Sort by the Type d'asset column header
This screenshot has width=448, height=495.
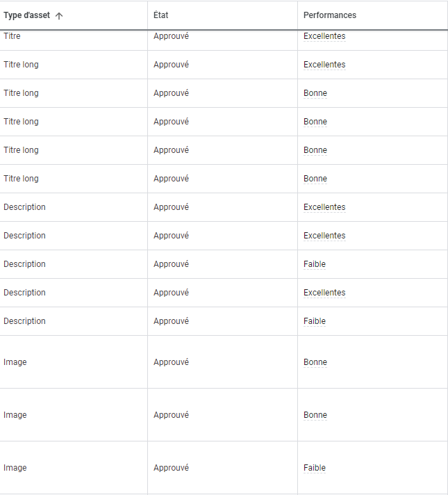click(26, 15)
